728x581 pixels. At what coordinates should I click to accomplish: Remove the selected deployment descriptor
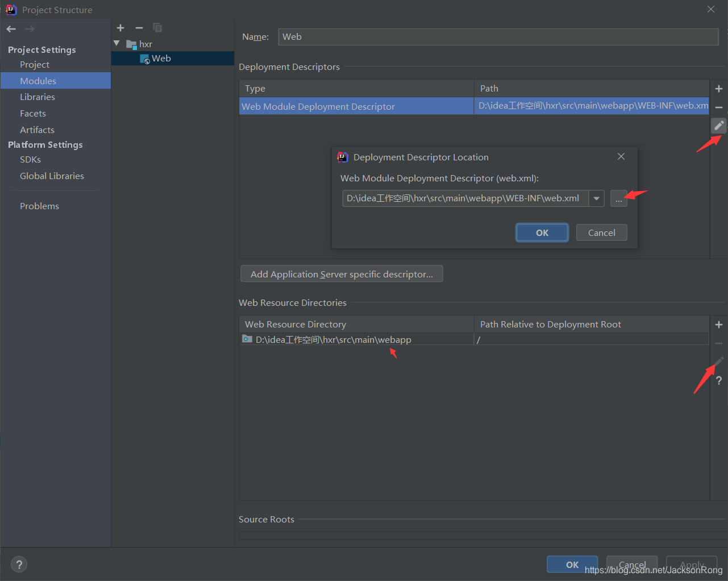[719, 107]
